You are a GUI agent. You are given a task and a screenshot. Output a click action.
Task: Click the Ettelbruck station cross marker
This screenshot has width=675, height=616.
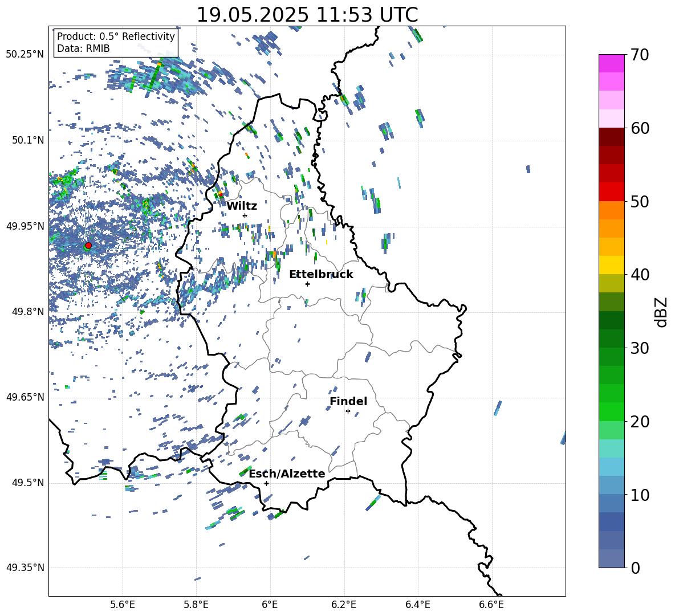pos(307,284)
